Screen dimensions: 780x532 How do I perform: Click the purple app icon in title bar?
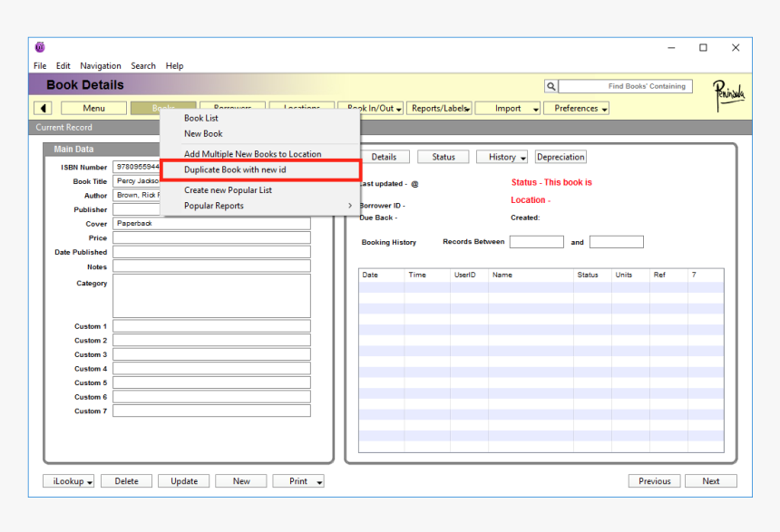(40, 48)
